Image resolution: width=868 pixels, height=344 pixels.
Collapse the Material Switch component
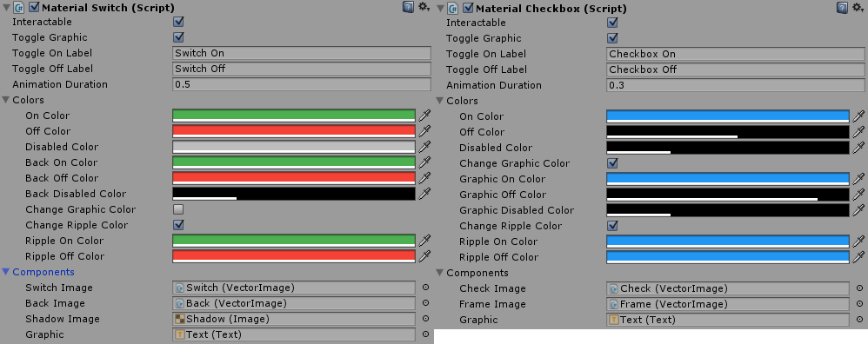pos(6,8)
